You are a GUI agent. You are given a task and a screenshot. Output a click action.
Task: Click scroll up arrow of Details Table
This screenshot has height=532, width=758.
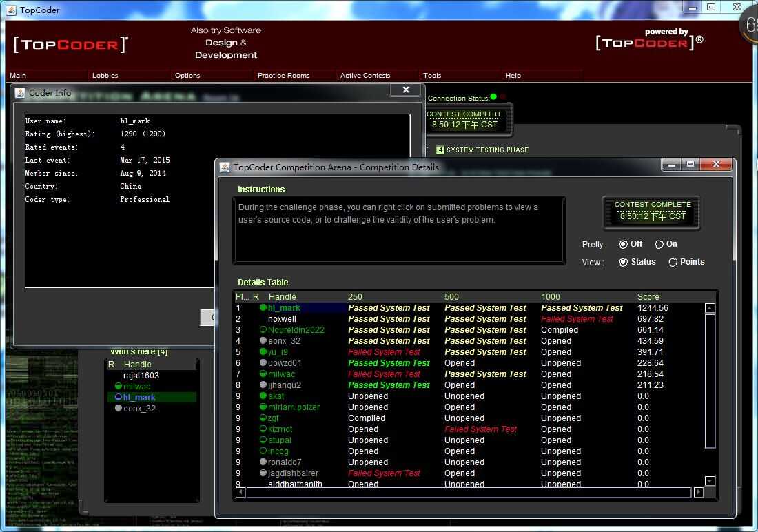click(710, 308)
